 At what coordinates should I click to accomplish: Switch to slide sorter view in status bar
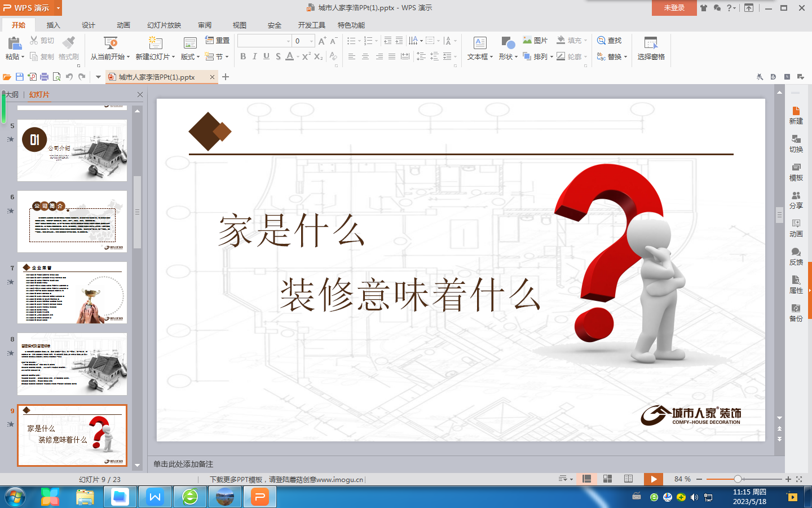pos(607,479)
